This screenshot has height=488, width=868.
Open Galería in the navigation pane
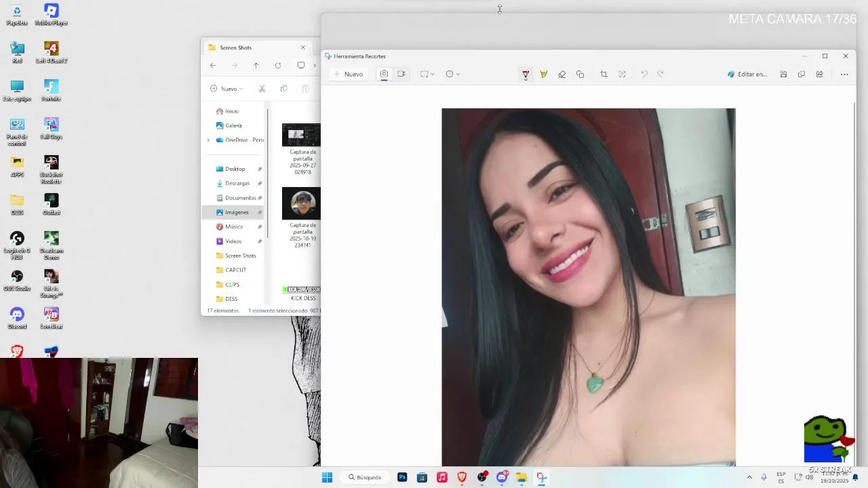point(235,125)
